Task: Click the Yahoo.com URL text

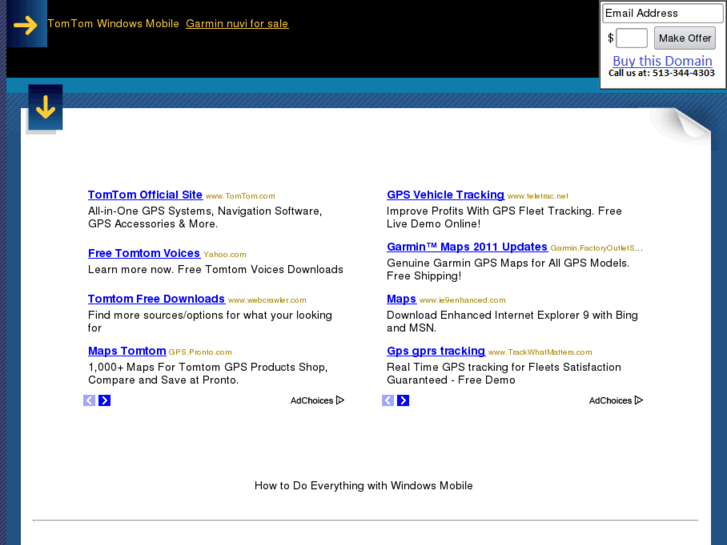Action: point(224,255)
